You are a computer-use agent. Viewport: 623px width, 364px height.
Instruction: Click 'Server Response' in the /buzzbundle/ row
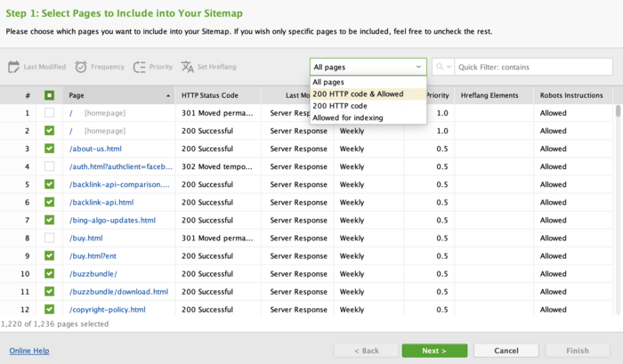(x=299, y=274)
